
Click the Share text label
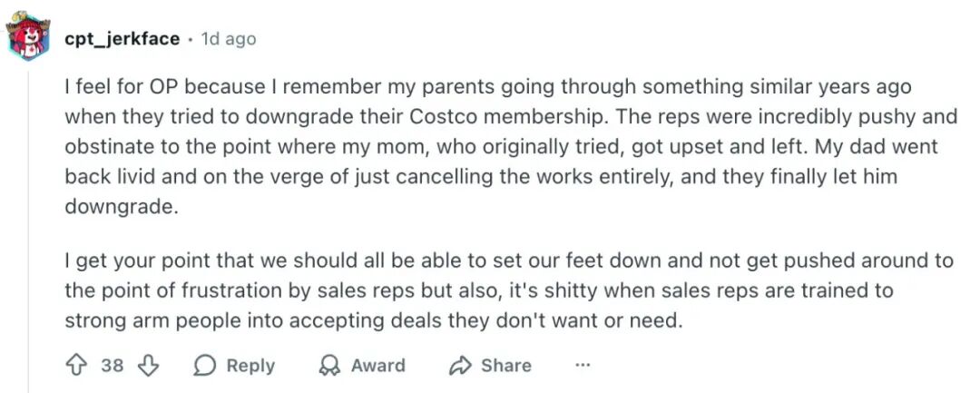coord(506,366)
